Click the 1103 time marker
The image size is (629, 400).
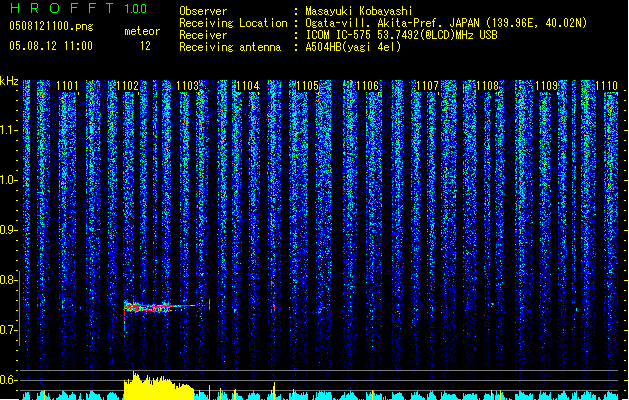pyautogui.click(x=187, y=86)
